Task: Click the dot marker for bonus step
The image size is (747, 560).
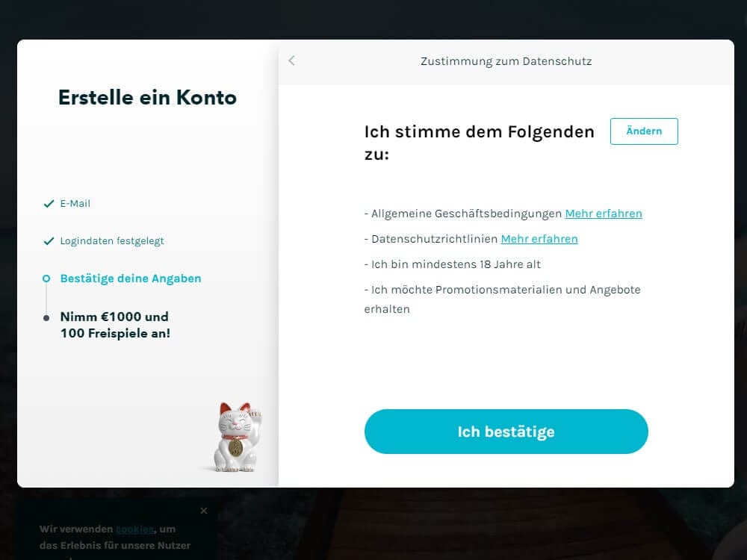Action: tap(46, 318)
